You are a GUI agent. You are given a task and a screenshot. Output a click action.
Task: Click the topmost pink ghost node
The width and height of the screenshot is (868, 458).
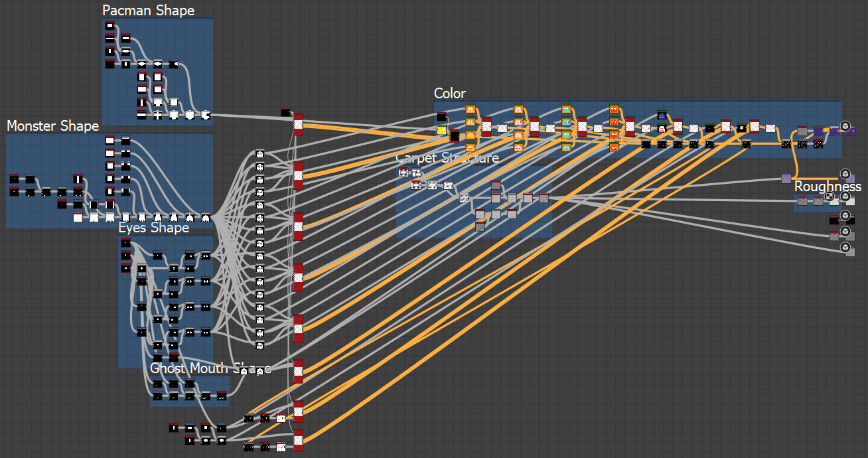pyautogui.click(x=518, y=109)
